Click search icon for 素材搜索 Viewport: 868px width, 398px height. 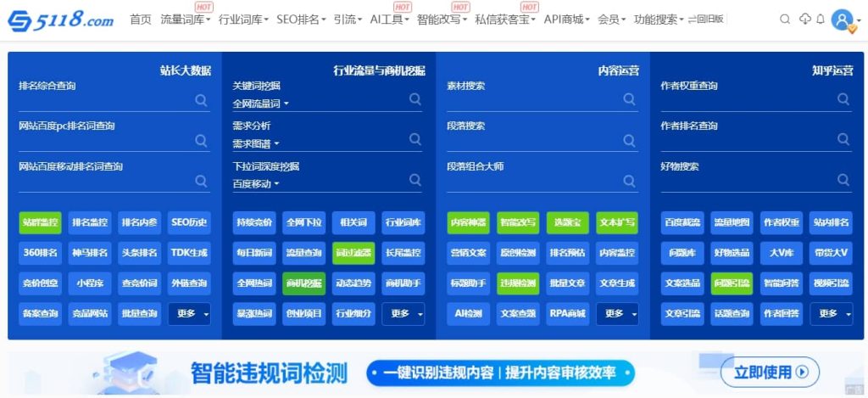pos(630,98)
